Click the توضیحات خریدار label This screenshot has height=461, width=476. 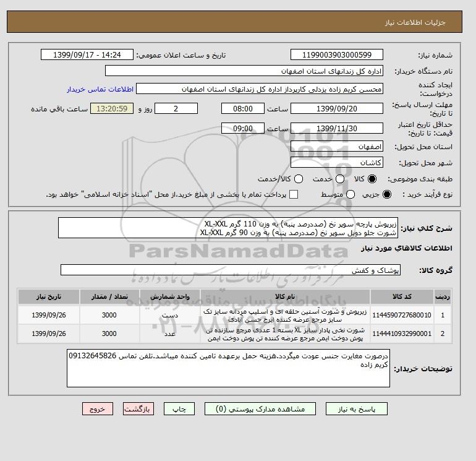click(x=423, y=369)
